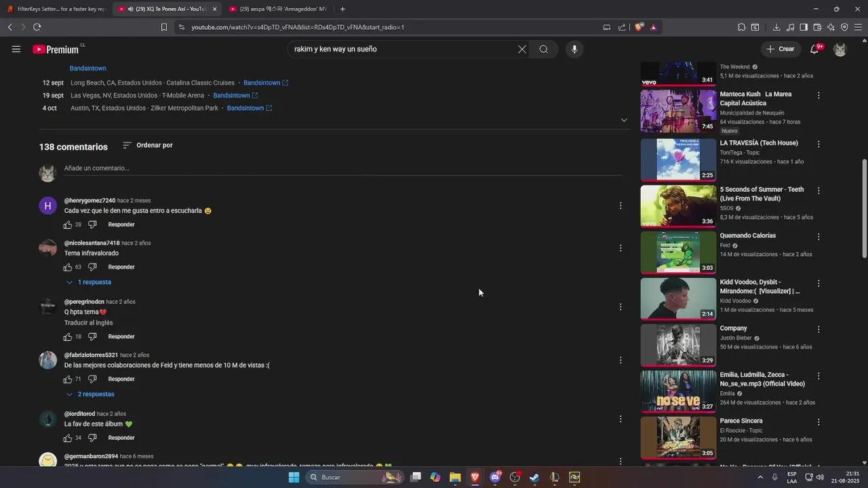This screenshot has height=488, width=868.
Task: Click the Crear button
Action: pos(781,49)
